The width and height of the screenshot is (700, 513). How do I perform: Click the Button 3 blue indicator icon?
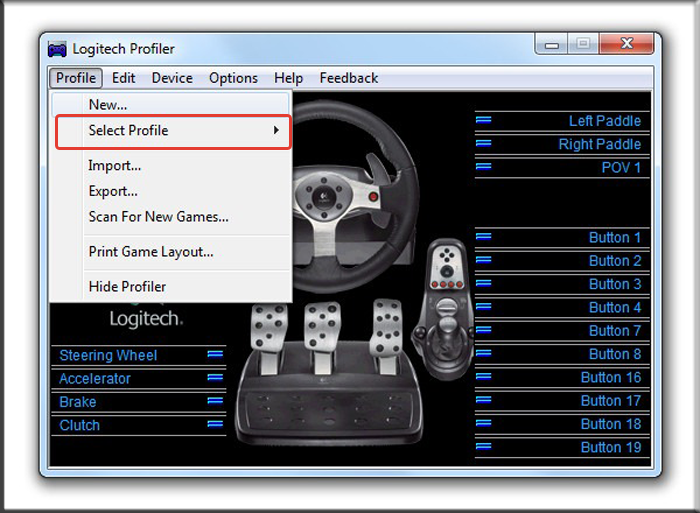[483, 283]
